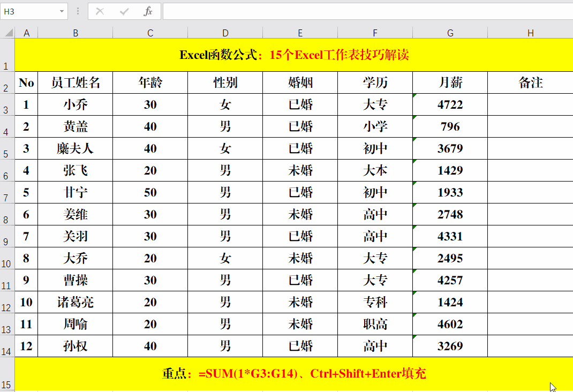
Task: Click the salary cell 1424
Action: click(450, 302)
